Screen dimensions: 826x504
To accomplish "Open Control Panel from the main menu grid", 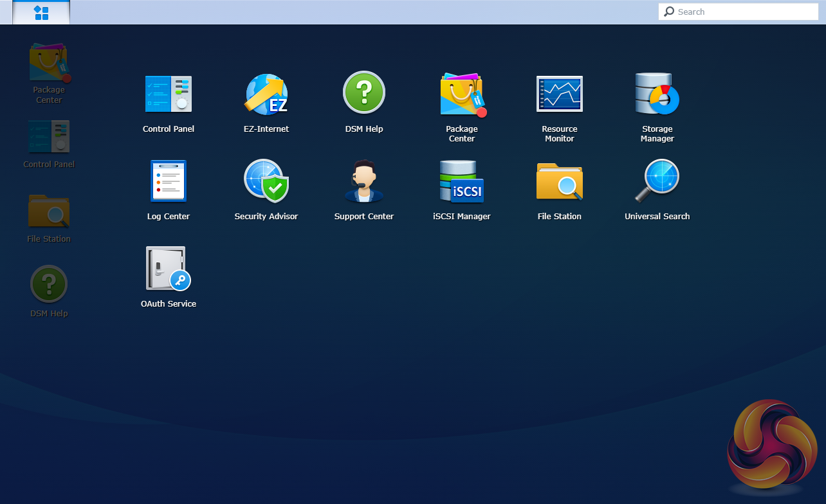I will pos(168,94).
